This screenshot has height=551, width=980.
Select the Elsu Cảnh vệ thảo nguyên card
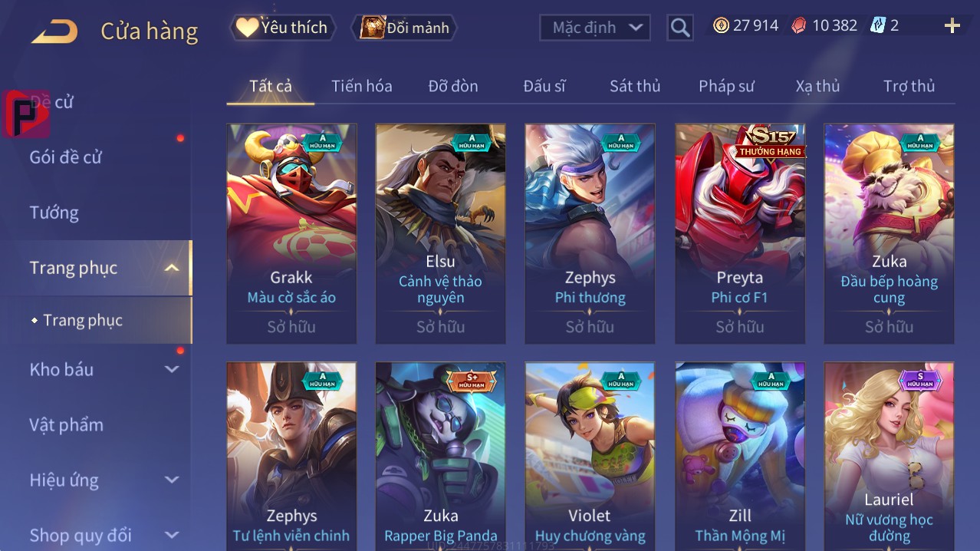click(x=440, y=233)
